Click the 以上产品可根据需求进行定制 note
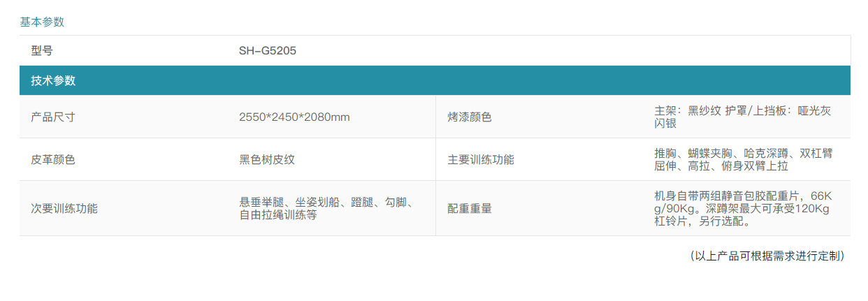 point(767,256)
